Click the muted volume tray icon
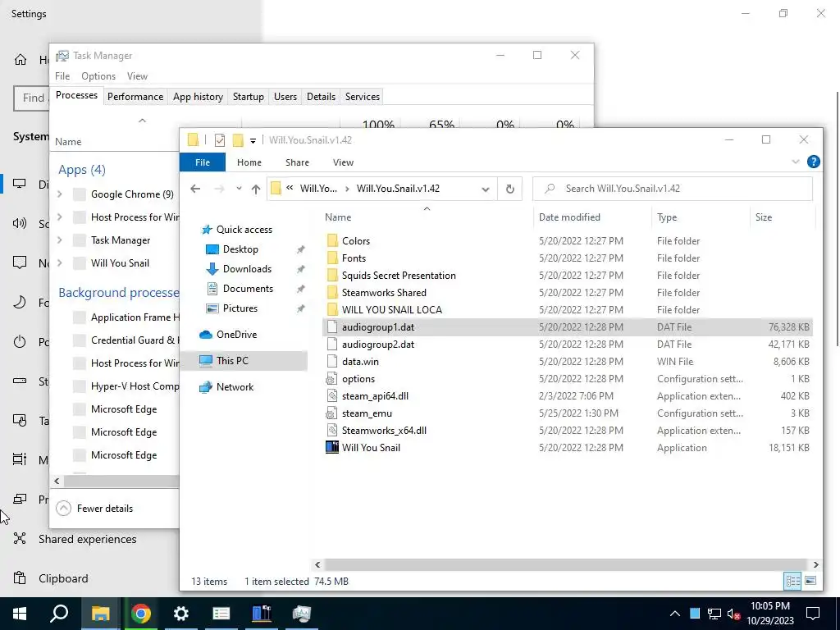Screen dimensions: 840x630 coord(733,614)
